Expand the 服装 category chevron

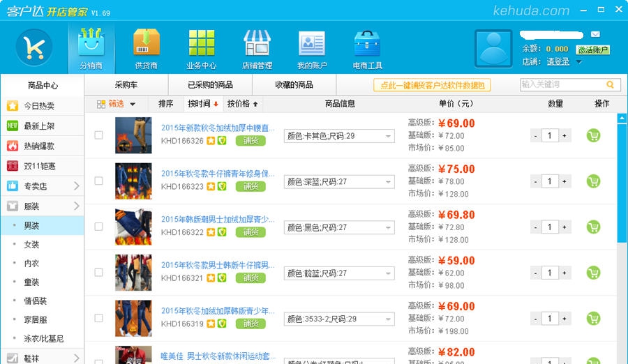pos(77,206)
